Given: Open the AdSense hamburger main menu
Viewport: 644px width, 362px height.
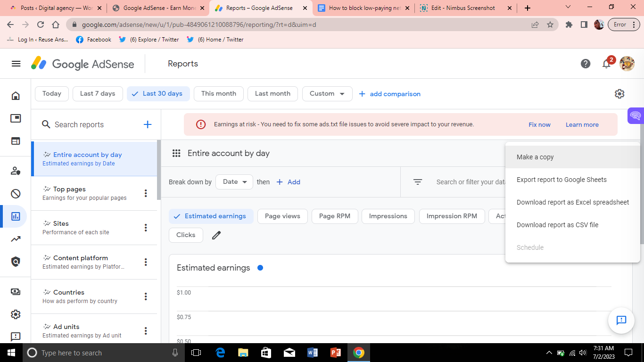Looking at the screenshot, I should click(x=16, y=64).
